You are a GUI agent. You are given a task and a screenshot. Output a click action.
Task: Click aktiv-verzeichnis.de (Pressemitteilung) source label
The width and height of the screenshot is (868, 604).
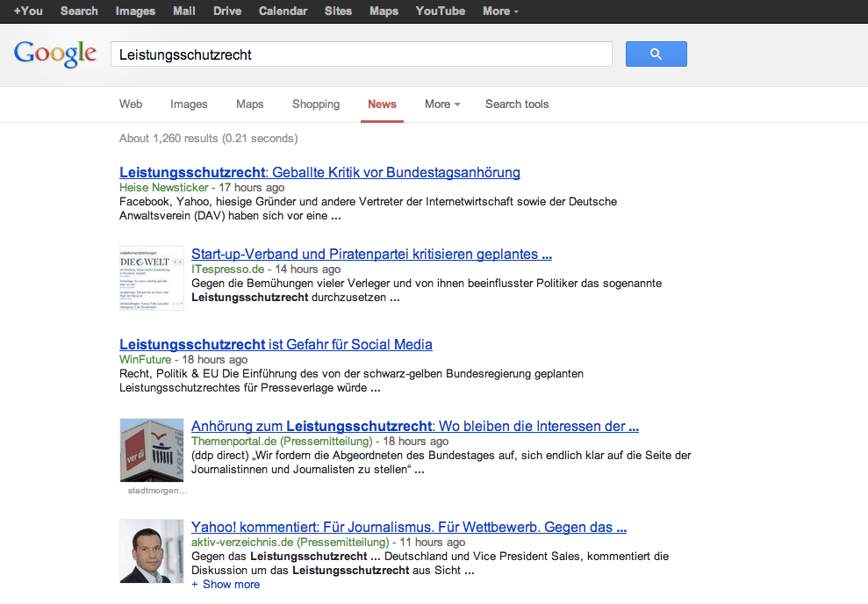pyautogui.click(x=291, y=542)
